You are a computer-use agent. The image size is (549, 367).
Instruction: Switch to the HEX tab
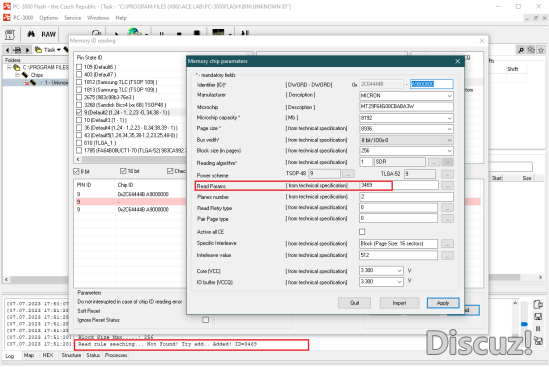(48, 355)
